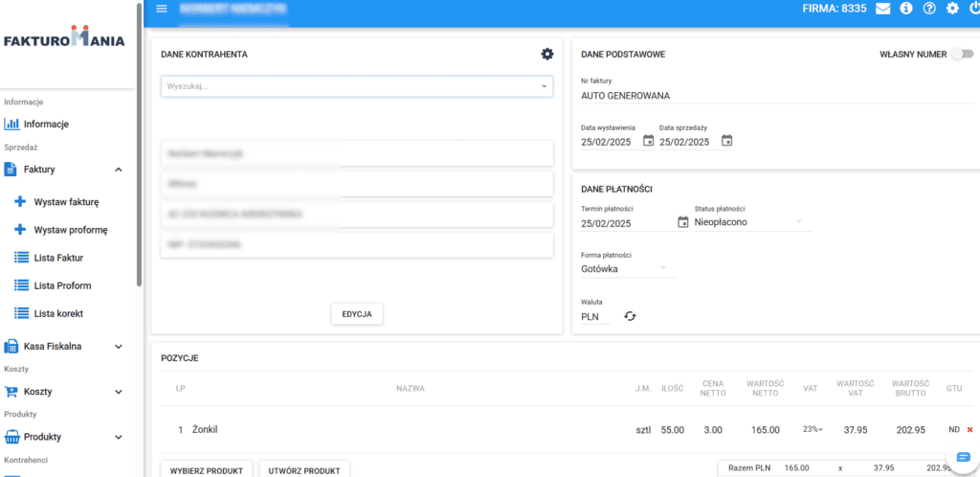The width and height of the screenshot is (980, 477).
Task: Open the Data wystawienia calendar picker
Action: point(648,141)
